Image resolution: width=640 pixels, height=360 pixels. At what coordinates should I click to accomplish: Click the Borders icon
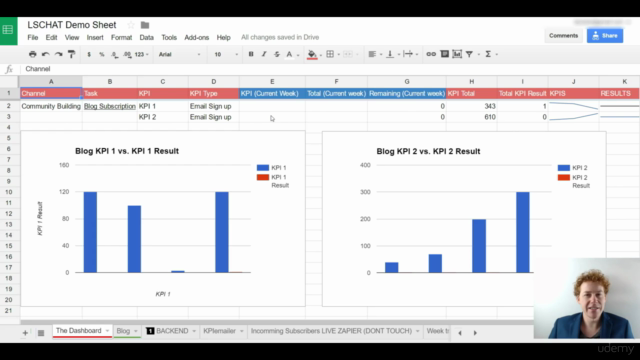(x=330, y=54)
